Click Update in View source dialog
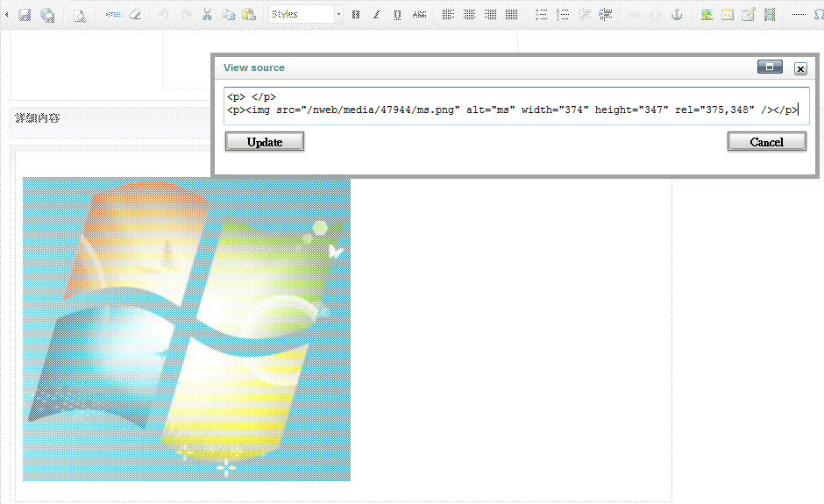The image size is (824, 504). pos(265,142)
